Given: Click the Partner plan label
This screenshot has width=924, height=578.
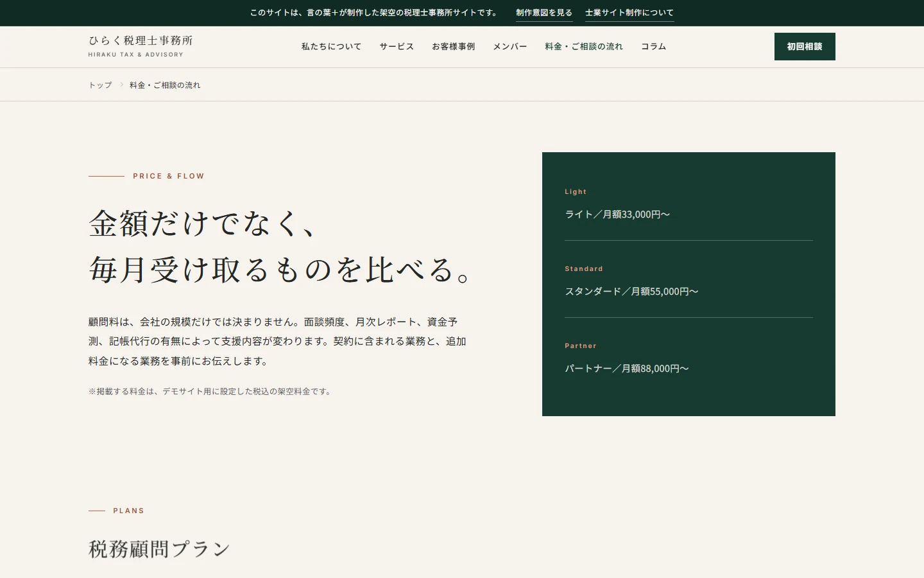Looking at the screenshot, I should 581,346.
